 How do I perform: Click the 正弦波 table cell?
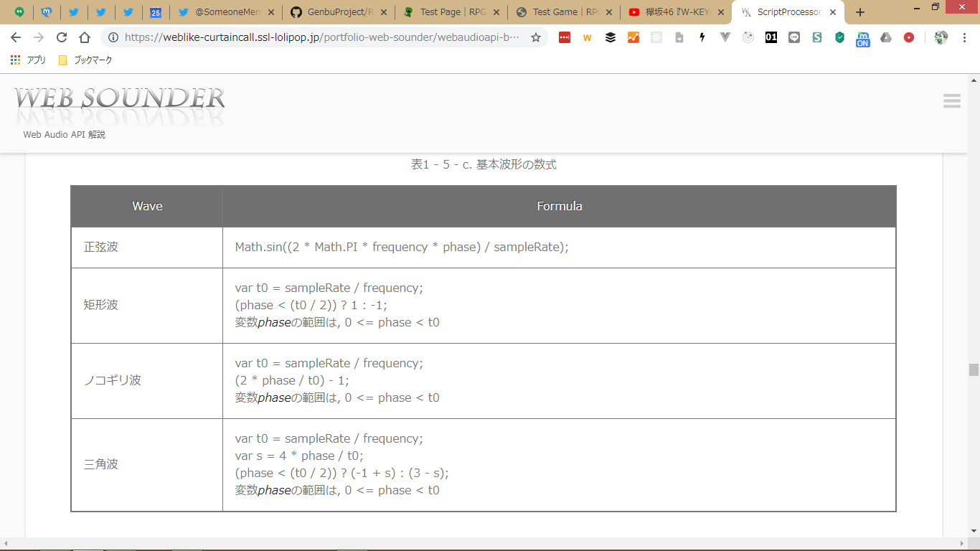147,248
